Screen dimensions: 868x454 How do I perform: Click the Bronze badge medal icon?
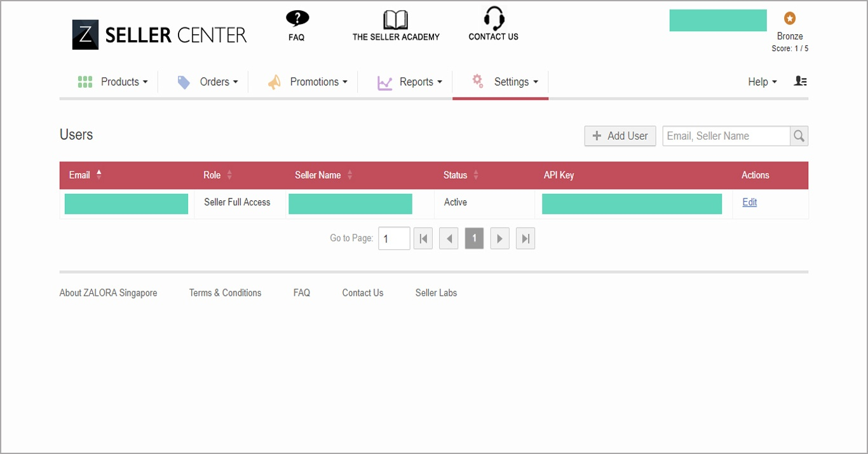click(790, 18)
